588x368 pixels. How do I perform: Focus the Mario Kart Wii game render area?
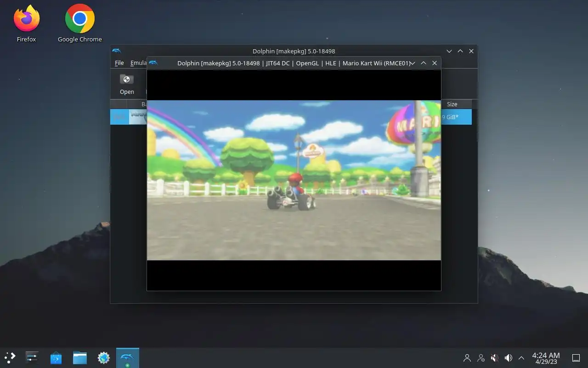click(294, 180)
